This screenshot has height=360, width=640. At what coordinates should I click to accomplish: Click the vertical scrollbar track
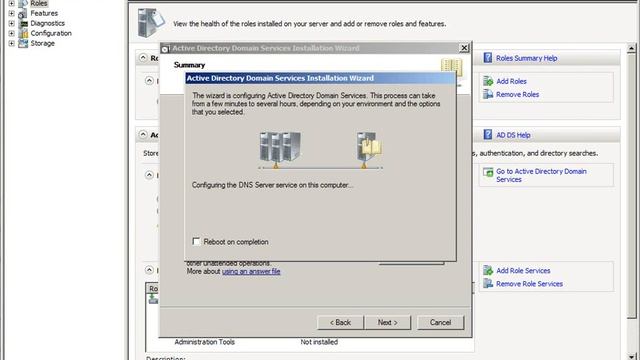(x=631, y=335)
